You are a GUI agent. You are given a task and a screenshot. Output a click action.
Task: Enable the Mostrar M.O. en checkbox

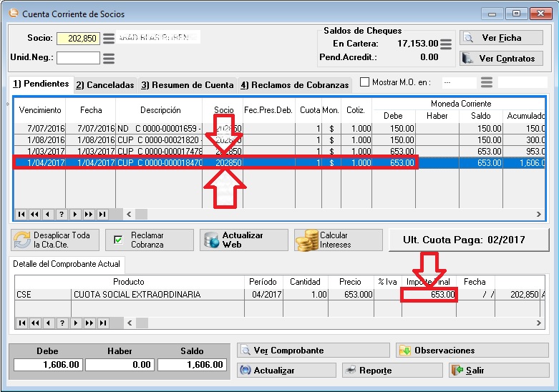[365, 82]
